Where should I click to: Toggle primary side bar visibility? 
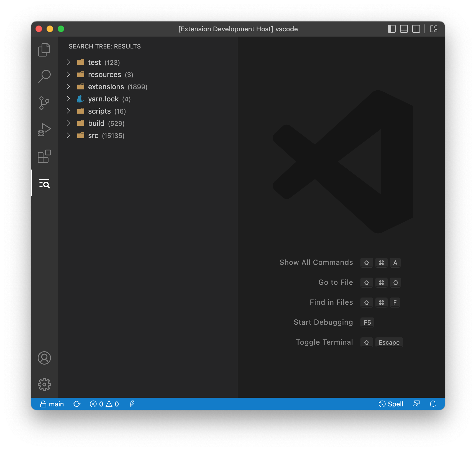(391, 29)
